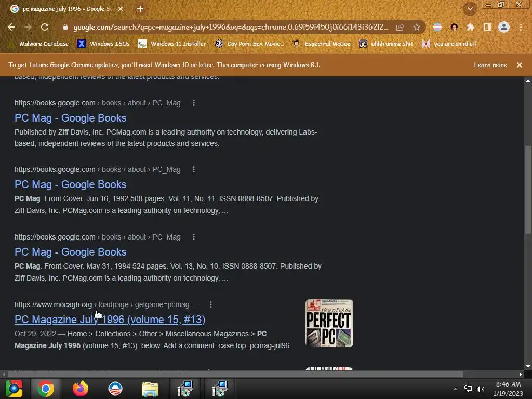Open a new browser tab
532x399 pixels.
(x=140, y=9)
